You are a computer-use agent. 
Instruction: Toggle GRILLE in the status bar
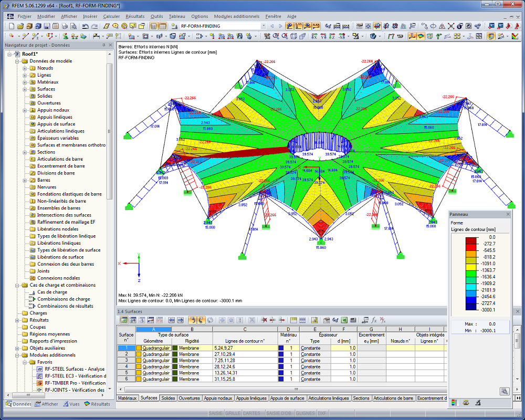(x=233, y=413)
